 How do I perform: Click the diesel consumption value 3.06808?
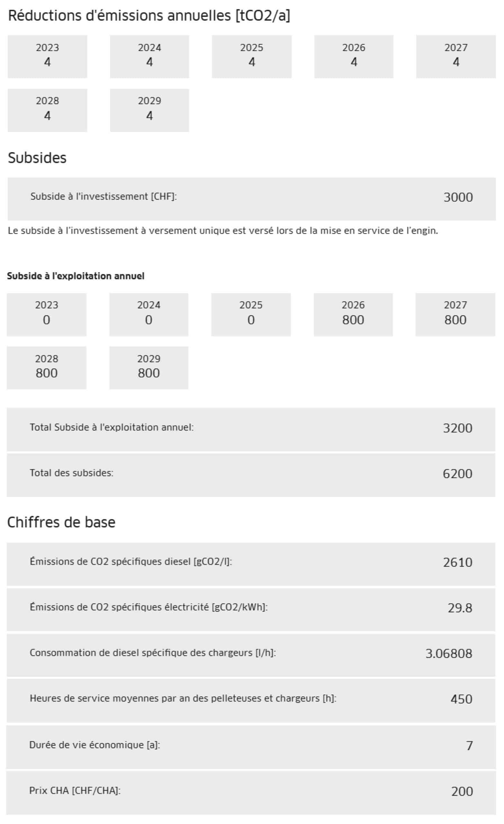pos(449,653)
